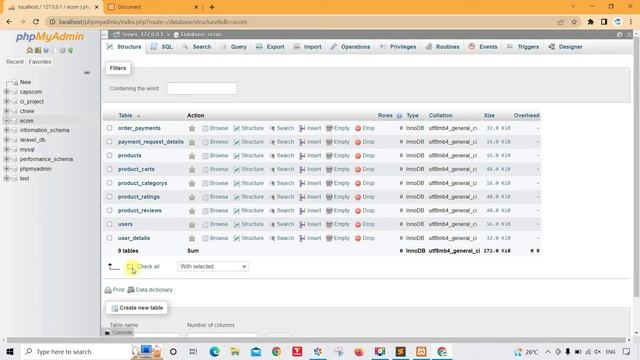This screenshot has width=640, height=360.
Task: Open the With selected dropdown
Action: pos(213,267)
